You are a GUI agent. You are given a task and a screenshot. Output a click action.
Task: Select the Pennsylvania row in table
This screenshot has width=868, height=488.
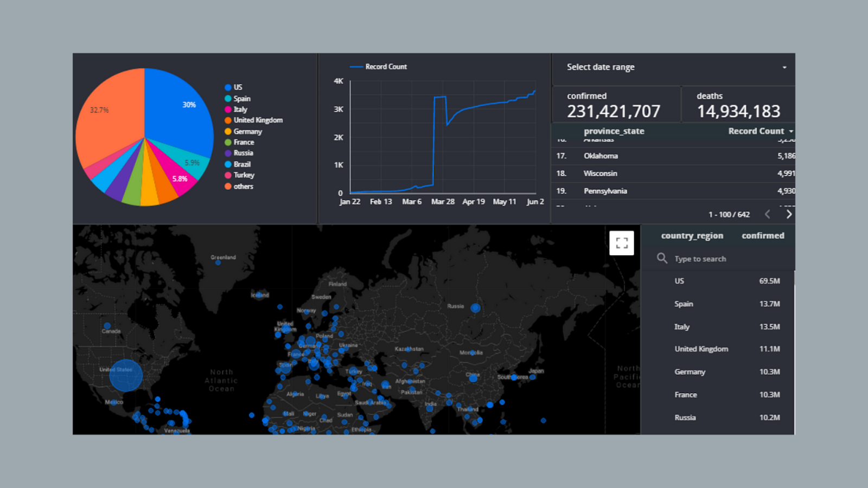[673, 191]
